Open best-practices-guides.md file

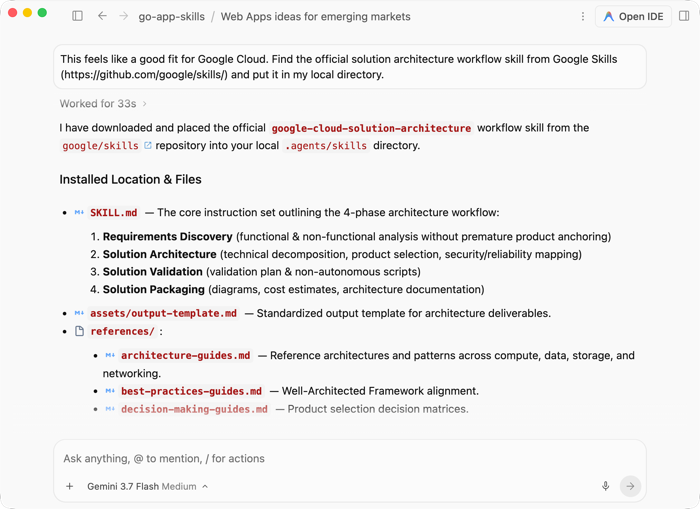click(x=192, y=391)
